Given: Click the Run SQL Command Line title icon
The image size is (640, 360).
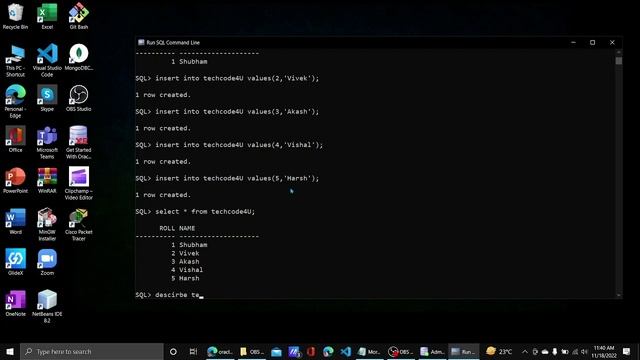Looking at the screenshot, I should tap(141, 42).
